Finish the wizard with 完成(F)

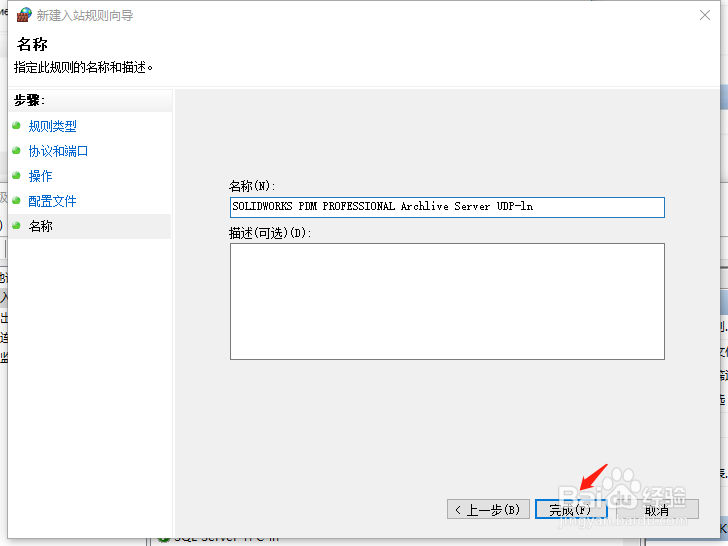coord(571,509)
